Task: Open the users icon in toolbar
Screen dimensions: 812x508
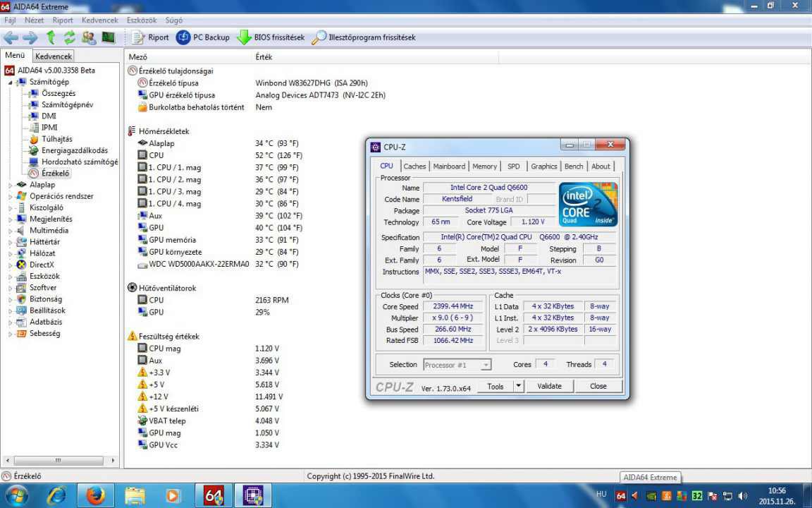Action: point(89,37)
